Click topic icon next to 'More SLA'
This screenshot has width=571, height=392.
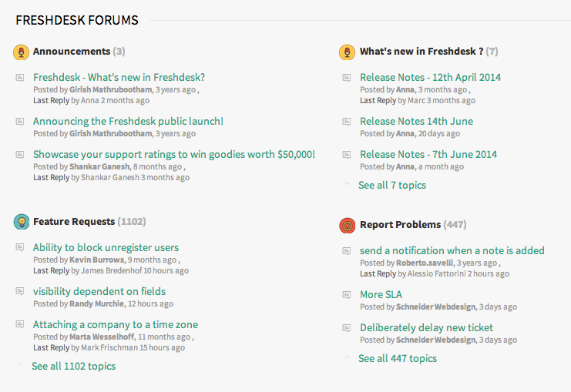point(347,295)
